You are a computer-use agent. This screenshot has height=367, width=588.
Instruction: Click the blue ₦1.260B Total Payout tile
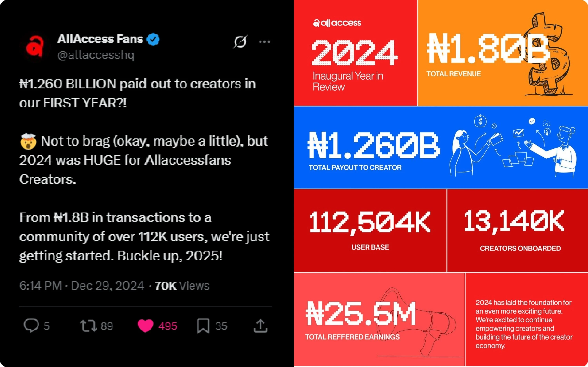coord(441,148)
